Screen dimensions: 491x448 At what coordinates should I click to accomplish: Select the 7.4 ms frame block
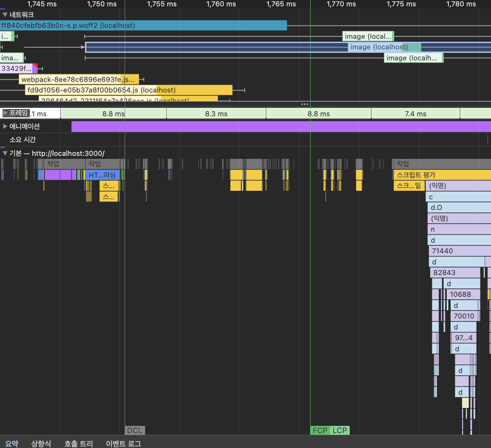point(415,114)
